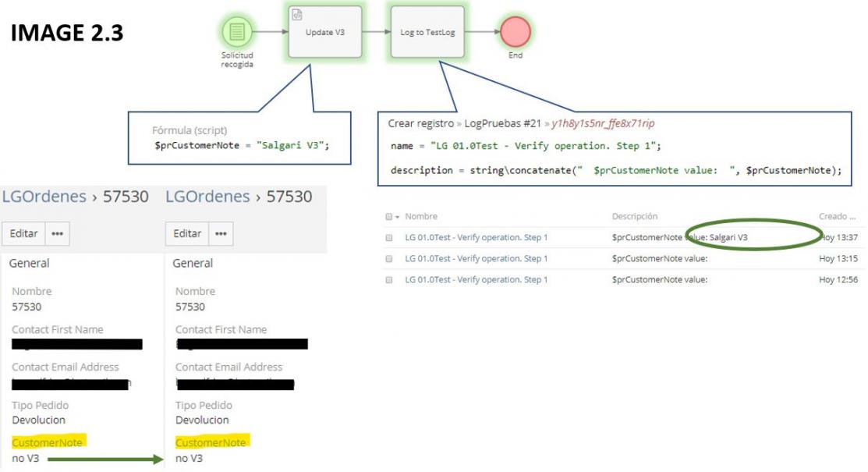Click Editar button in left order panel

[24, 233]
